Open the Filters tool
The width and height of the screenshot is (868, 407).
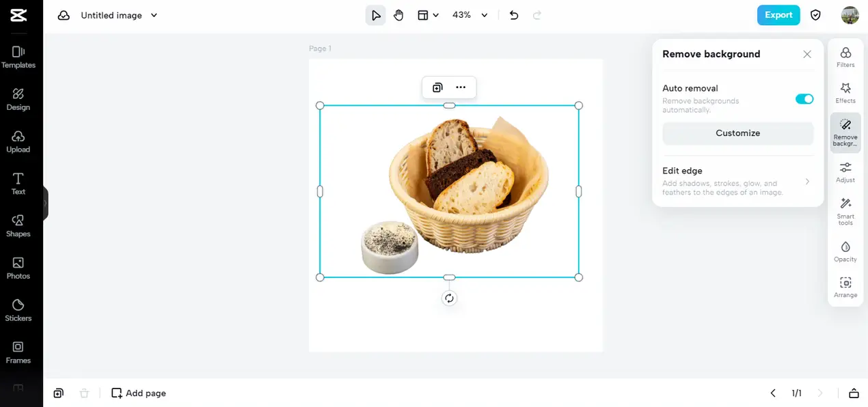[x=845, y=57]
